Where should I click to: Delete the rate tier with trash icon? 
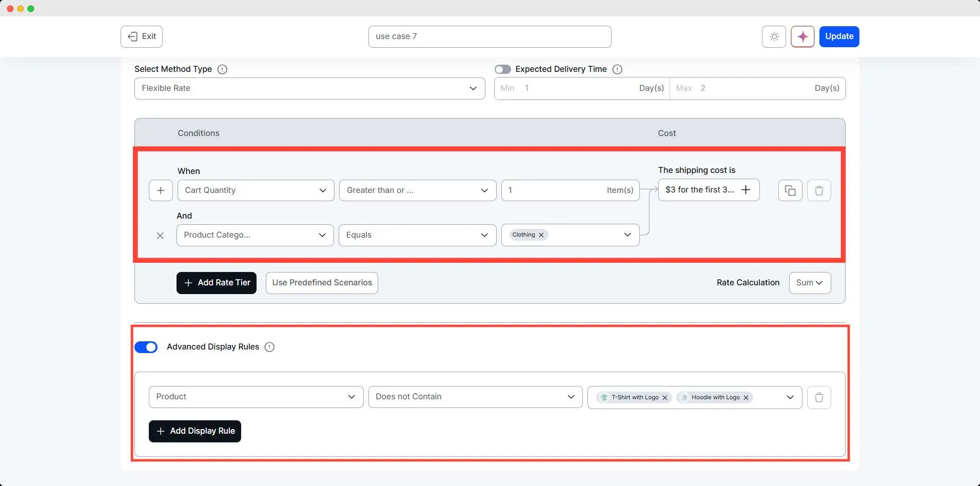[x=819, y=190]
